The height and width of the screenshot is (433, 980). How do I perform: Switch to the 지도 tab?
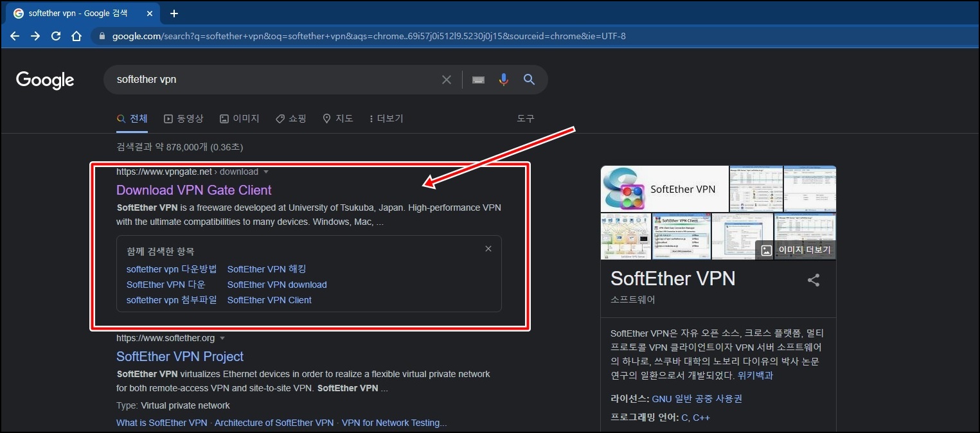[338, 119]
